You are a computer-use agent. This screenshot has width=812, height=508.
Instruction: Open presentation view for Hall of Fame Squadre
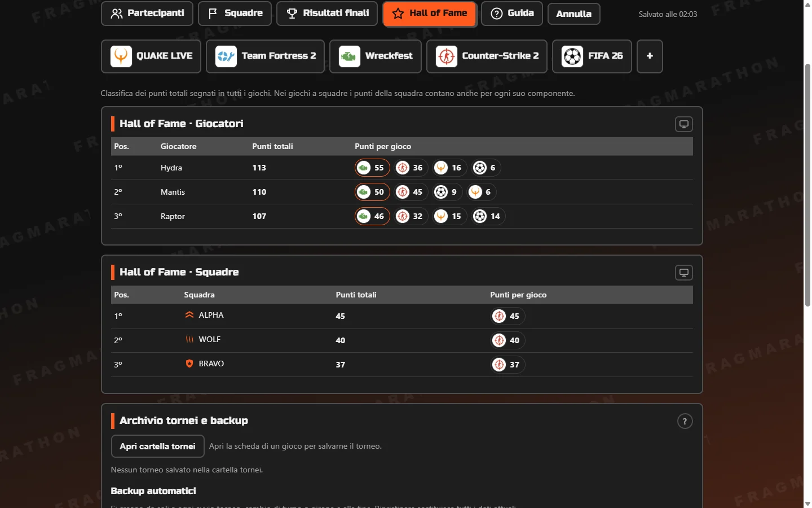[x=683, y=273]
